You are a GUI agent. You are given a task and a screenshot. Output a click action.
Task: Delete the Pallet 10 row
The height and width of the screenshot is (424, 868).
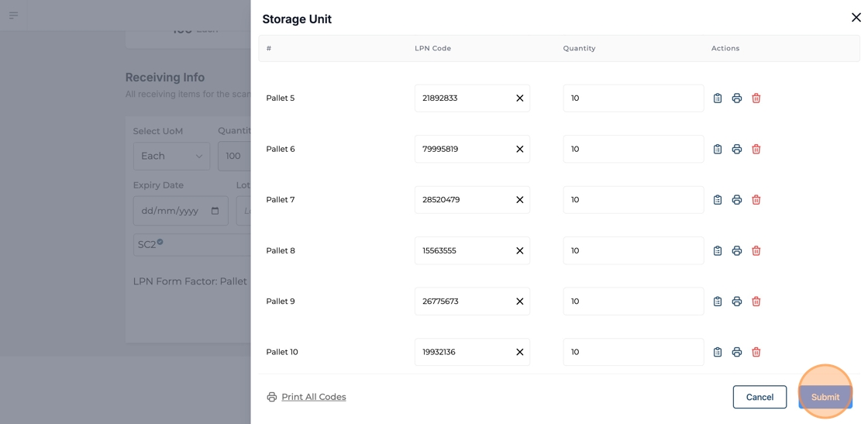[756, 352]
